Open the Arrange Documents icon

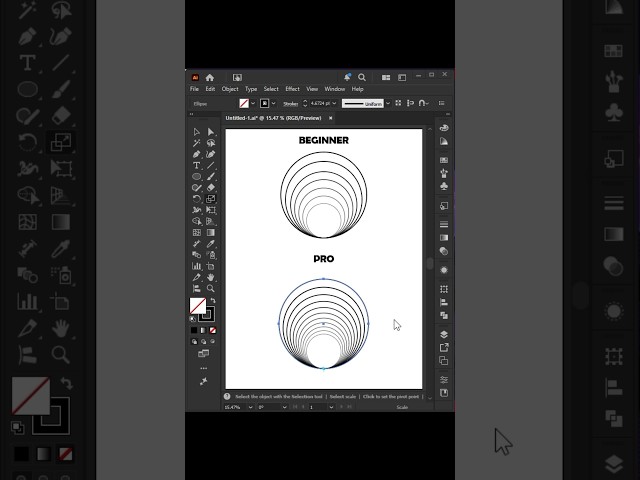386,78
